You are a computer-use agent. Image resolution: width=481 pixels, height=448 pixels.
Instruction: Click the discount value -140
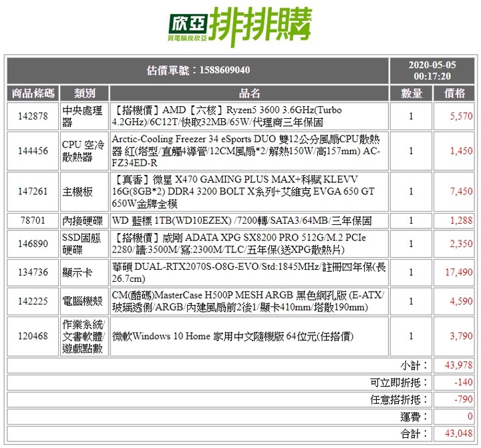pos(463,383)
